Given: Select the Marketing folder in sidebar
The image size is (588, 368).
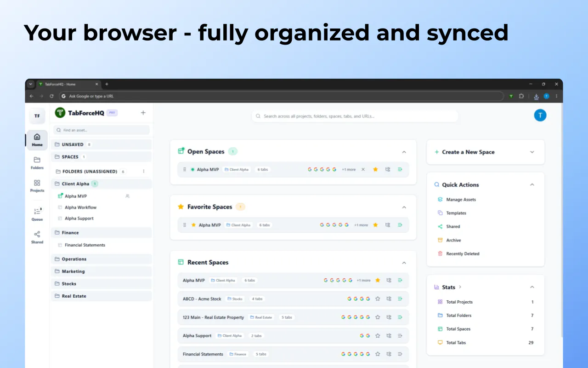Looking at the screenshot, I should (x=101, y=271).
